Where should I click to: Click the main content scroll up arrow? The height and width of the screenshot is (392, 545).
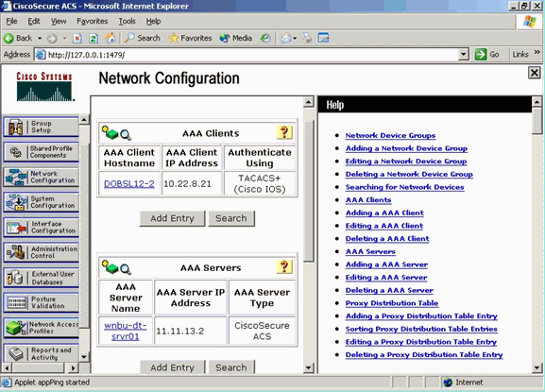pos(309,102)
